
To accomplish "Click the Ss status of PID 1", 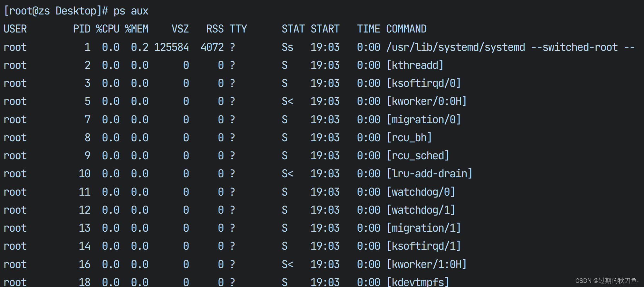I will point(288,47).
